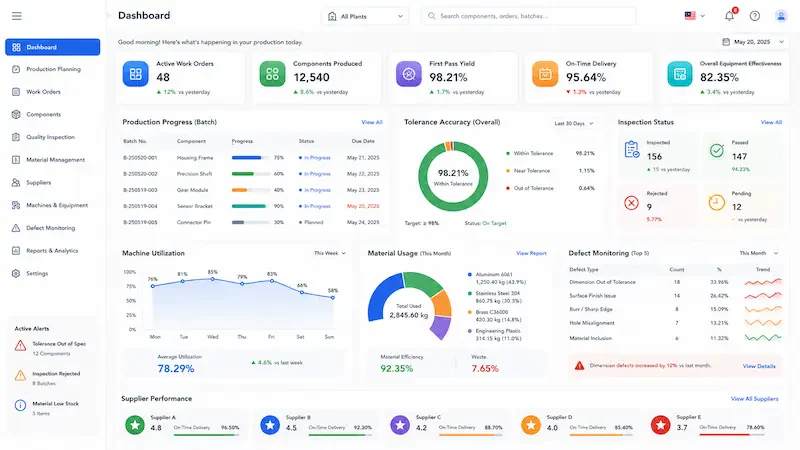The height and width of the screenshot is (450, 800).
Task: Open the user profile avatar
Action: point(781,16)
